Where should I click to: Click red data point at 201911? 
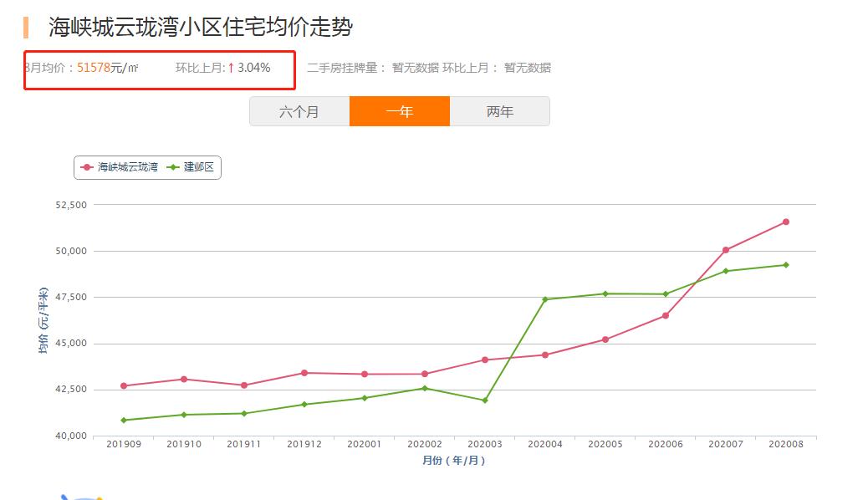pyautogui.click(x=244, y=385)
